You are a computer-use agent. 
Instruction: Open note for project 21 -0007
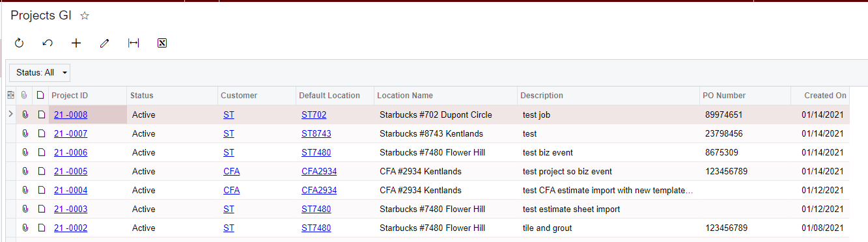(x=41, y=134)
